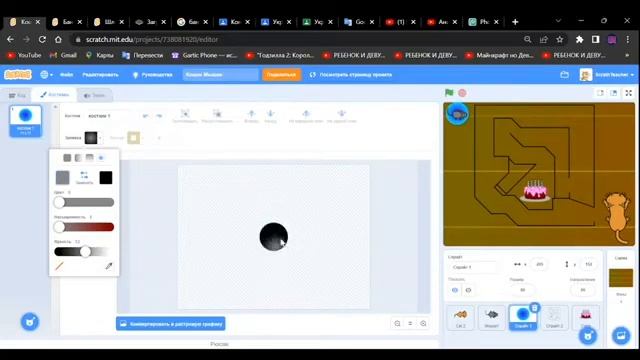This screenshot has width=640, height=360.
Task: Click the Яркость brightness slider handle
Action: [x=85, y=252]
